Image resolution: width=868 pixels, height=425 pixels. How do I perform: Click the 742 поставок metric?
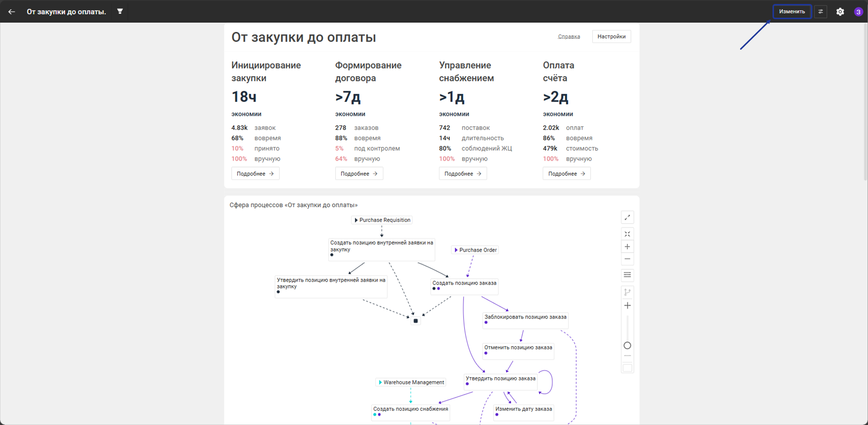point(464,128)
